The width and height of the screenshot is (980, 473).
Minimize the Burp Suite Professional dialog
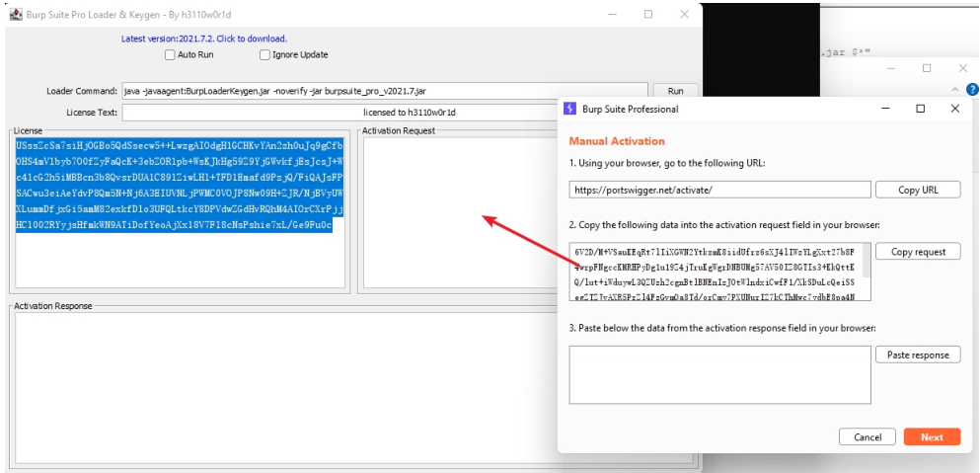[885, 109]
